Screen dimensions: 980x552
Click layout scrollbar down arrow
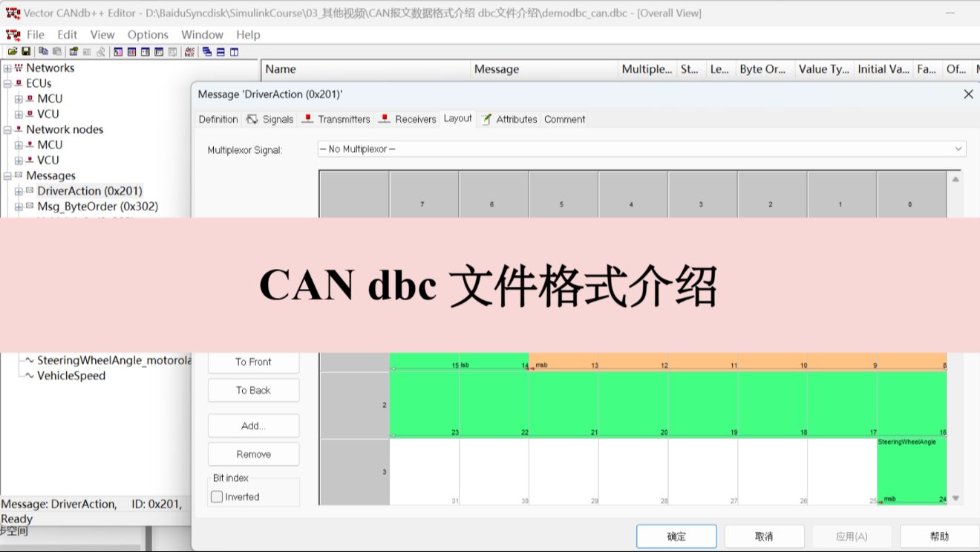coord(955,498)
